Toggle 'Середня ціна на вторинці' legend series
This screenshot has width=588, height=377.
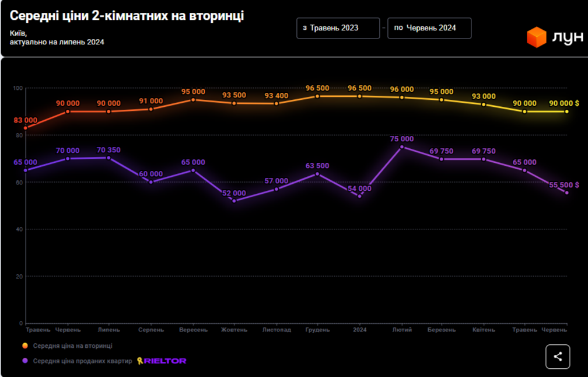[x=72, y=346]
